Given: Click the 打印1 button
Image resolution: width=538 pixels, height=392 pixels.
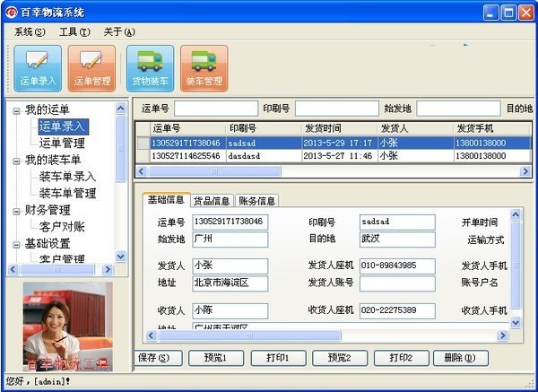Looking at the screenshot, I should [278, 358].
